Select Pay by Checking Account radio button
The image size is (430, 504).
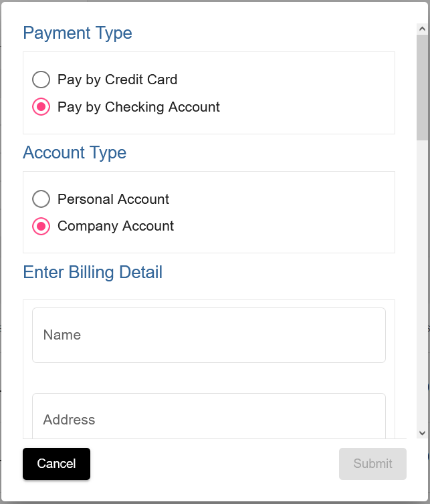point(41,107)
